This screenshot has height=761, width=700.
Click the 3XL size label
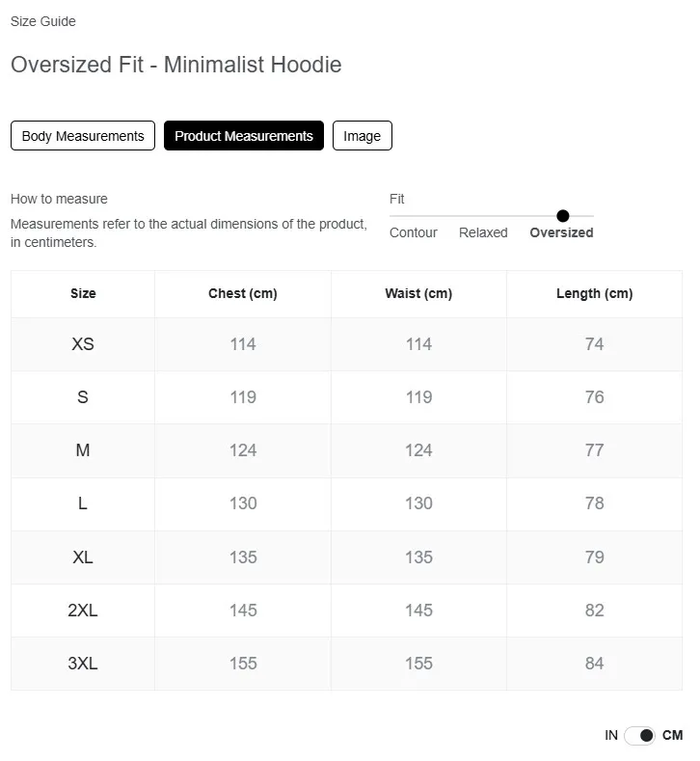[x=83, y=664]
